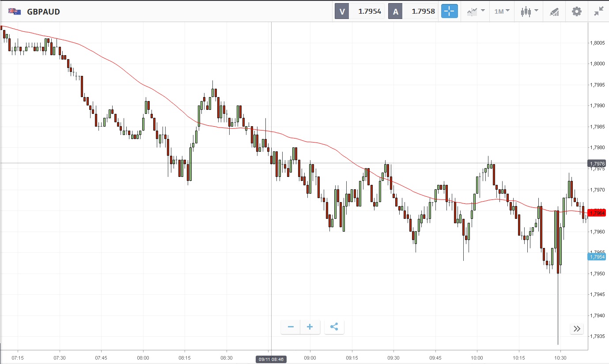Viewport: 609px width, 364px height.
Task: Expand the candlestick chart type dropdown
Action: [529, 11]
